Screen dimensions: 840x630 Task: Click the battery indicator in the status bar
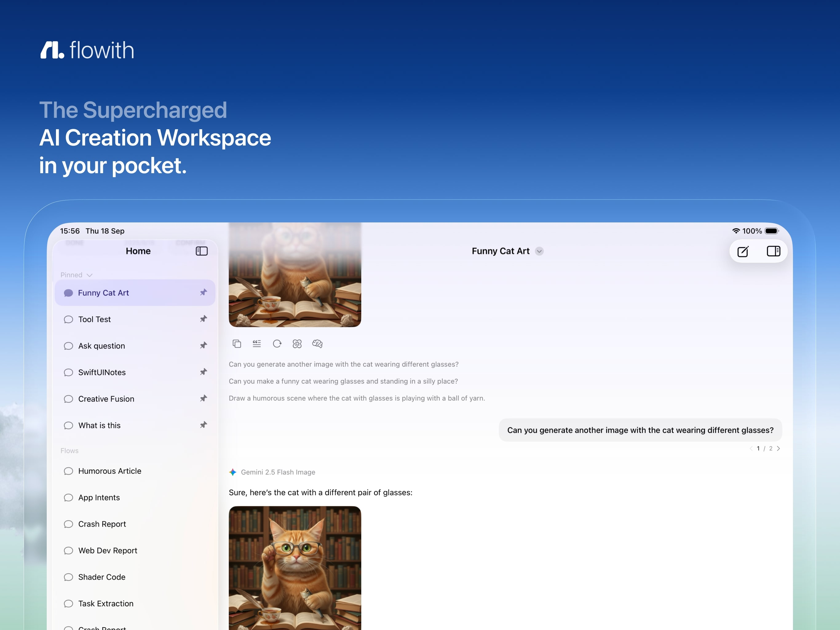click(772, 231)
